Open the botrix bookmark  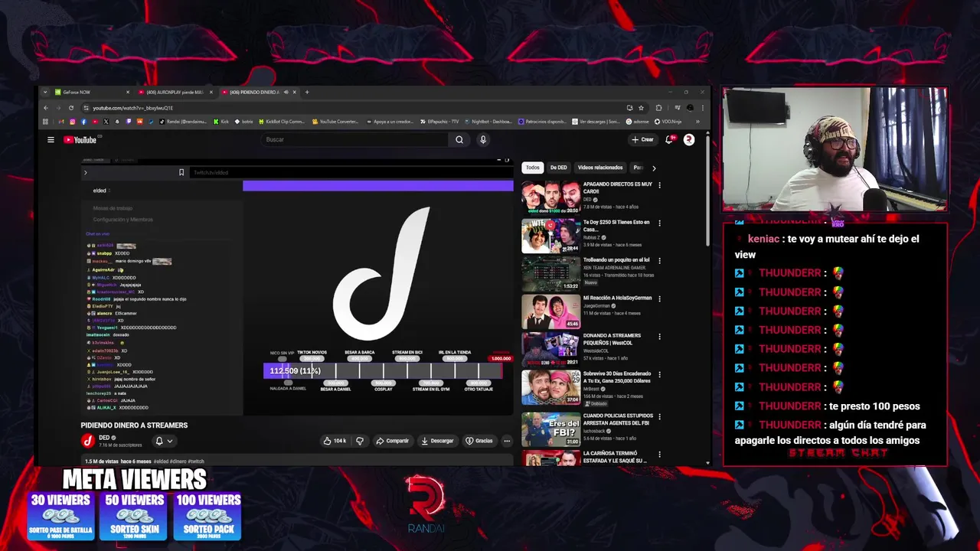(x=244, y=121)
